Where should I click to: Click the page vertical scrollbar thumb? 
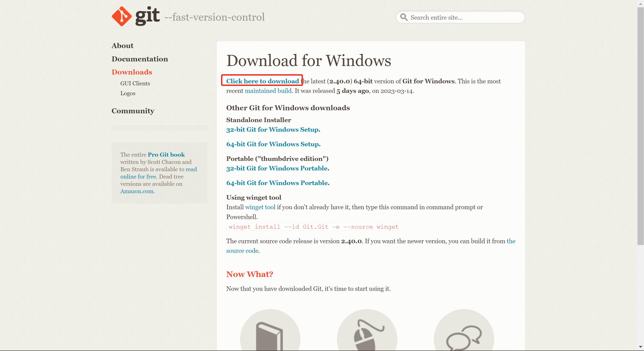[640, 126]
